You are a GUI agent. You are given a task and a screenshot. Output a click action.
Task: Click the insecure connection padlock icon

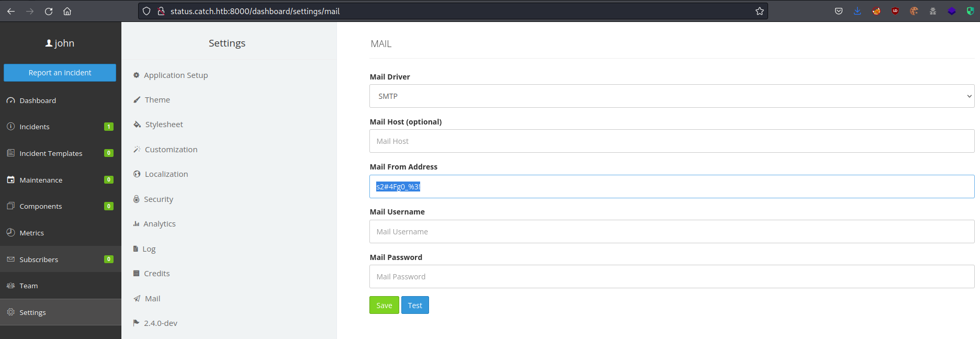coord(161,11)
